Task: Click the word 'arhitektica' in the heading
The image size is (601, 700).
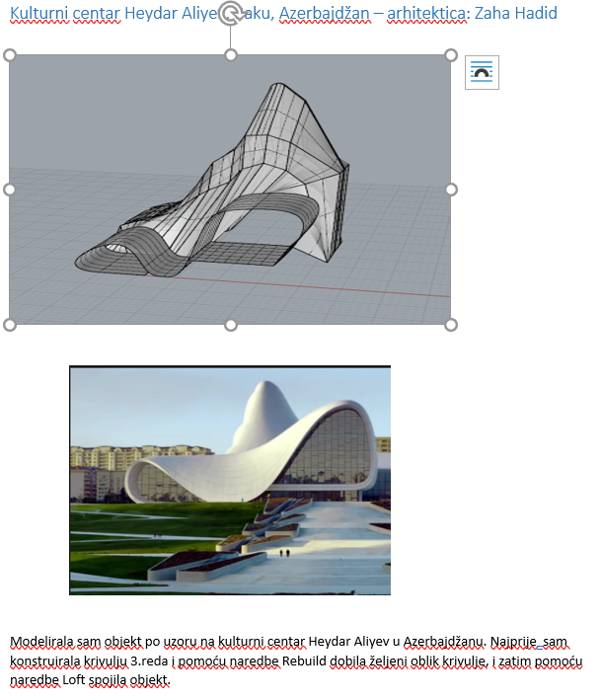Action: click(426, 14)
